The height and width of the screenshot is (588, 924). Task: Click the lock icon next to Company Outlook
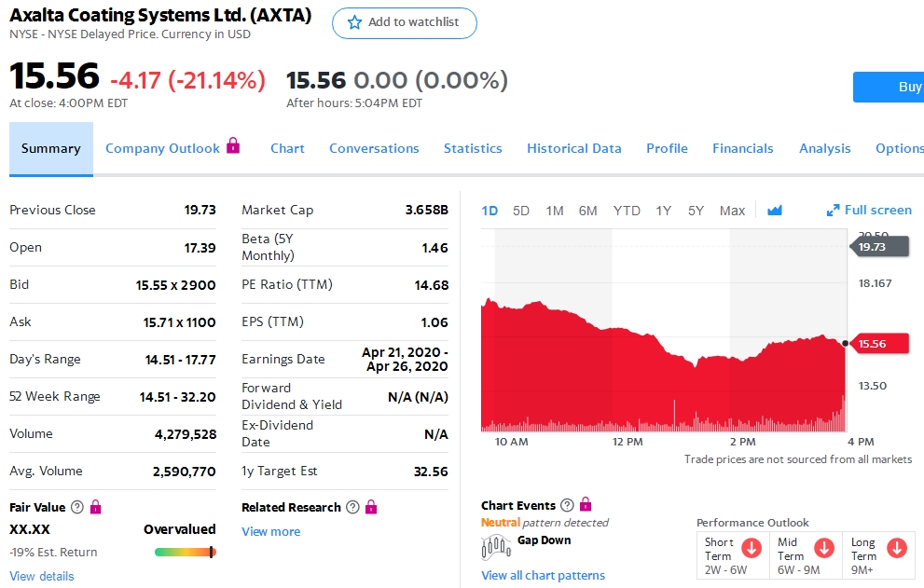233,145
